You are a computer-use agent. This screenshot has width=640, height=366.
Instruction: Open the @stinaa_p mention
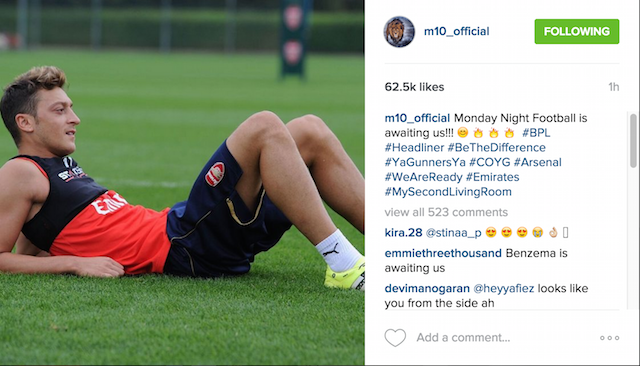coord(453,233)
